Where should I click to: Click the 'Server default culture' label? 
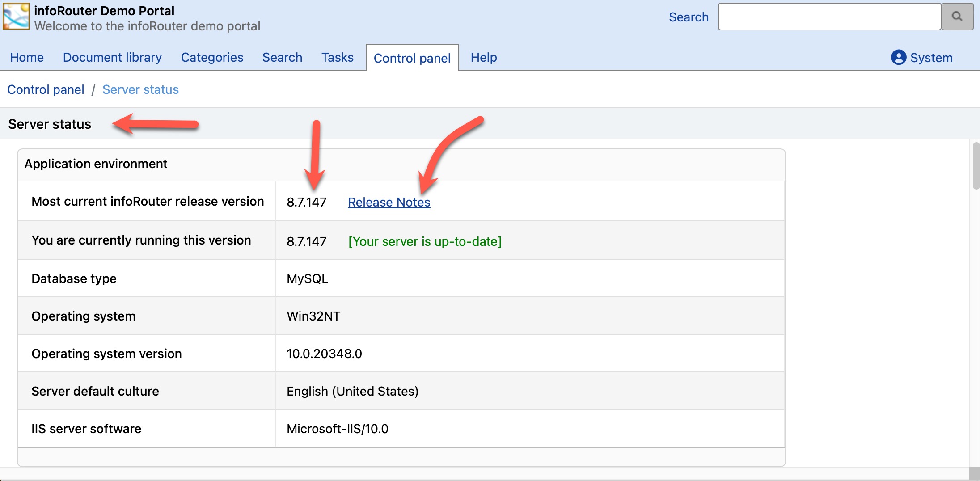click(95, 391)
